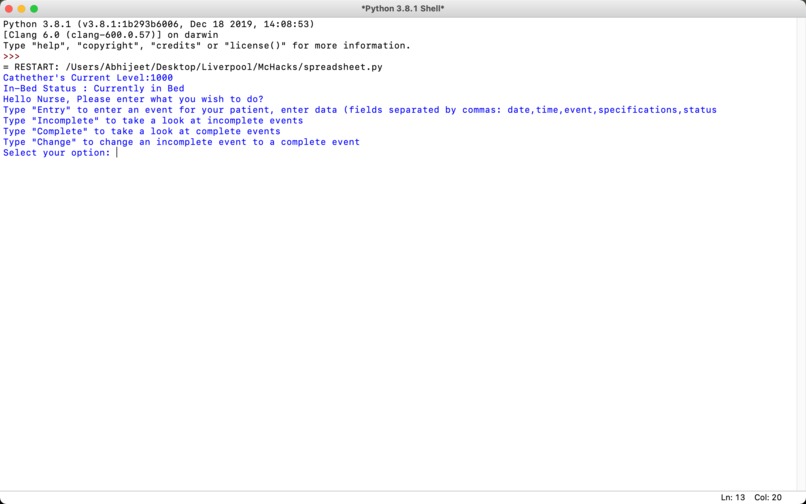Minimize the Python Shell window
This screenshot has width=806, height=504.
[22, 9]
